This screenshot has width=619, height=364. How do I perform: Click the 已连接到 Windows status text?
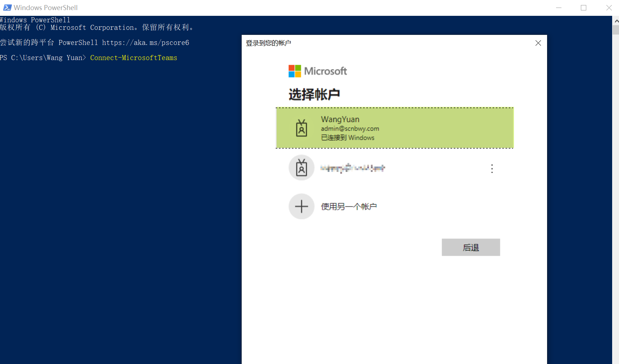coord(347,138)
